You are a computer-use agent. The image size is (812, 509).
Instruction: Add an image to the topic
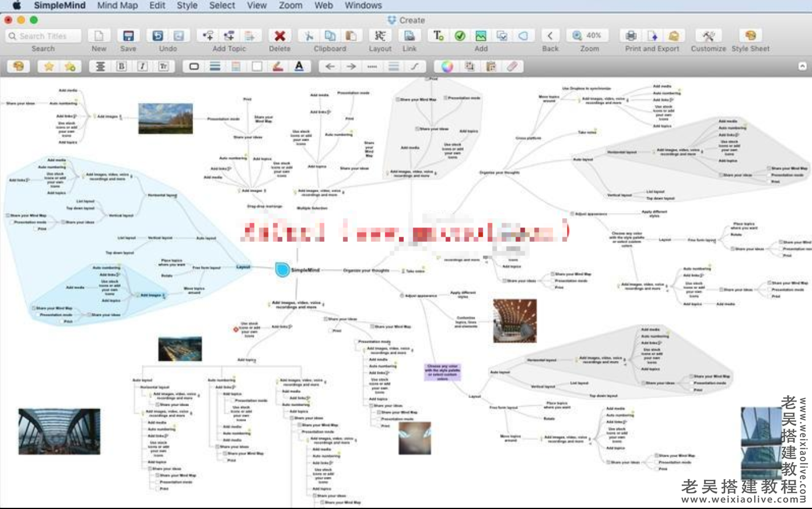481,36
